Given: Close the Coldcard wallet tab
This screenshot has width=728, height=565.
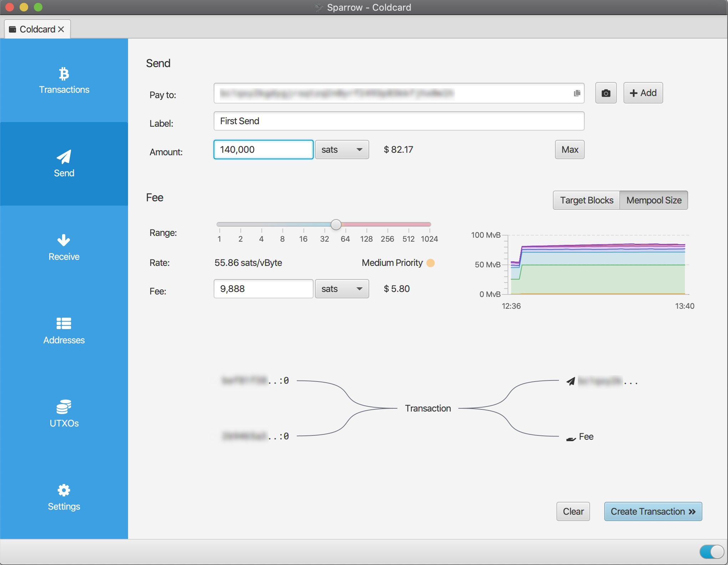Looking at the screenshot, I should (x=61, y=29).
